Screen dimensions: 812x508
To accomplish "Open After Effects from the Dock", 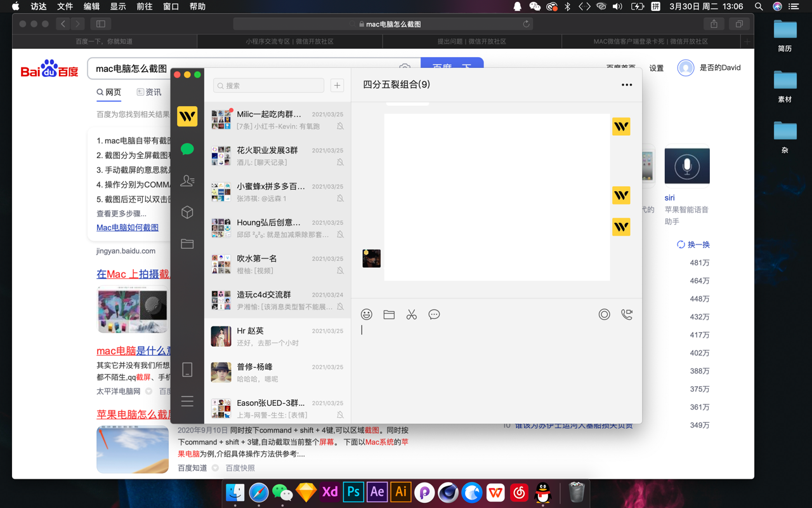I will pyautogui.click(x=377, y=492).
